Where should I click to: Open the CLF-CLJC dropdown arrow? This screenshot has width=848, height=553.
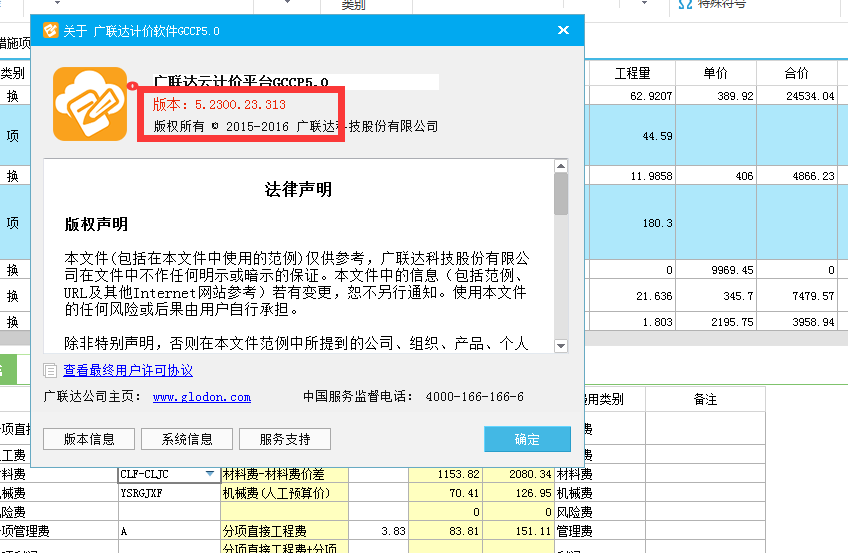[210, 474]
